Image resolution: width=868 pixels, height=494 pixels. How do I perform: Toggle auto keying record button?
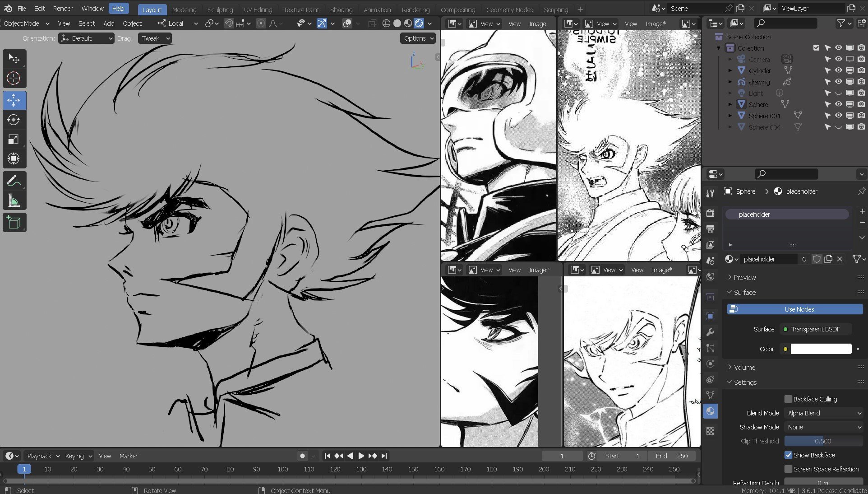303,456
